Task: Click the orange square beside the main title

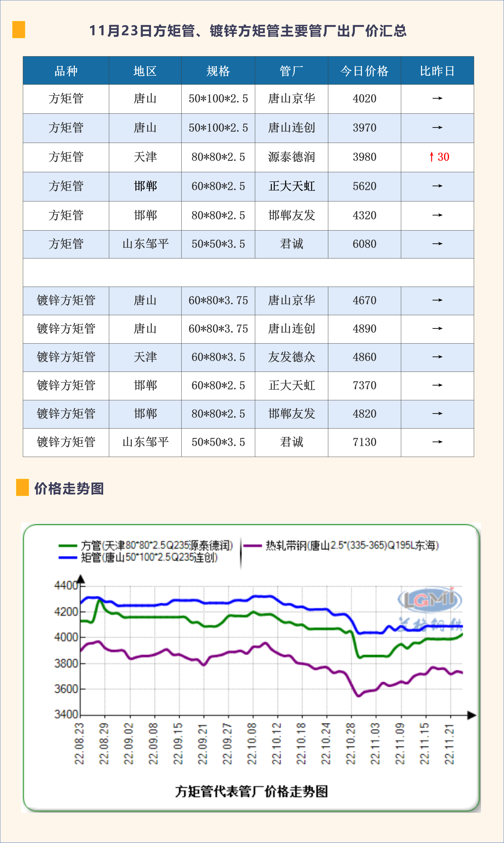Action: 19,30
